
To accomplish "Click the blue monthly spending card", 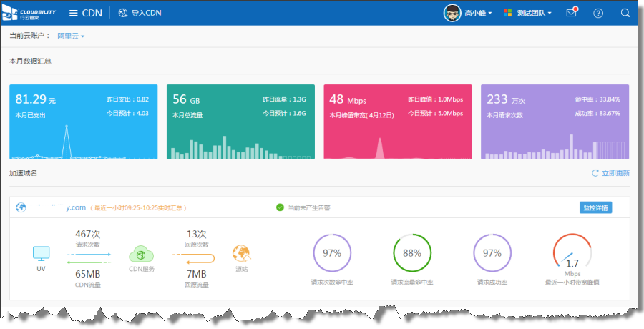I will pos(83,122).
